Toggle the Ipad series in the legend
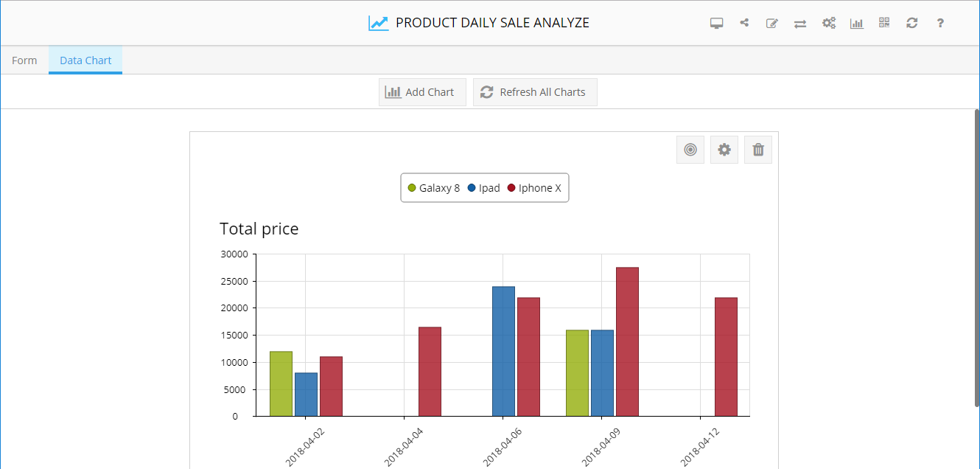Screen dimensions: 980x469 484,188
